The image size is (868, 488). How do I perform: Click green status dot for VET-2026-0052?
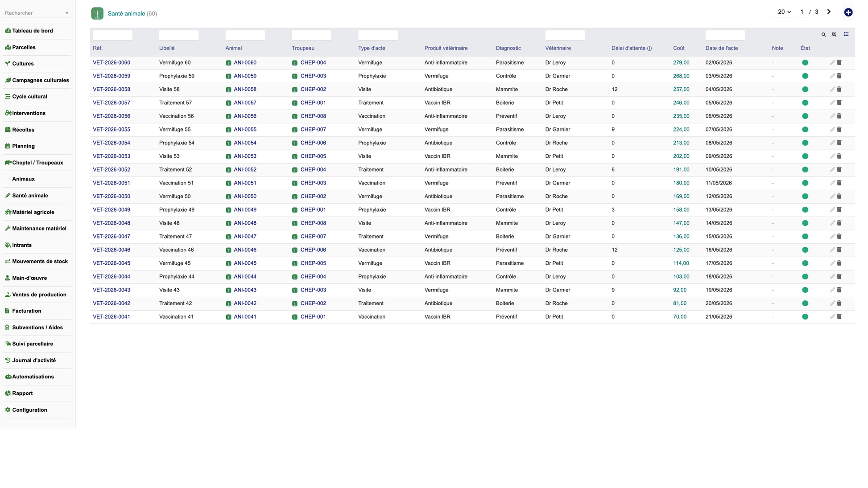[x=805, y=170]
